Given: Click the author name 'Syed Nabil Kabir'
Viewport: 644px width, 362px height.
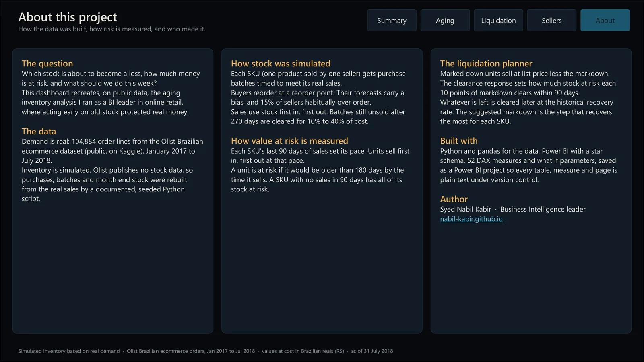Looking at the screenshot, I should point(465,209).
